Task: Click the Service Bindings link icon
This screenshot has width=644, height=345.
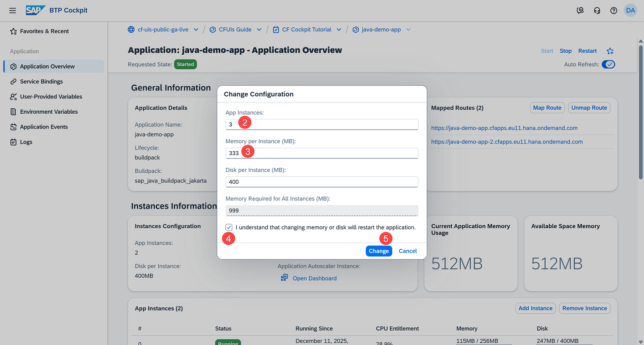Action: [13, 81]
